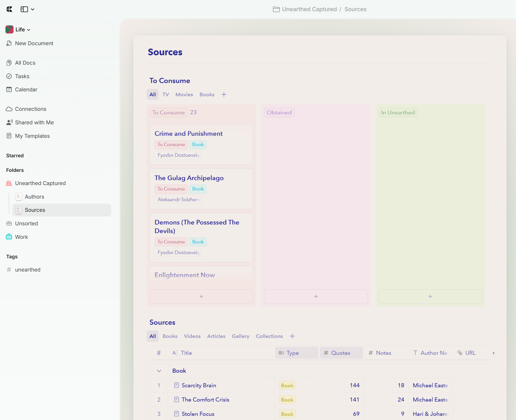The width and height of the screenshot is (516, 420).
Task: Add a new view to Sources table
Action: click(x=292, y=336)
